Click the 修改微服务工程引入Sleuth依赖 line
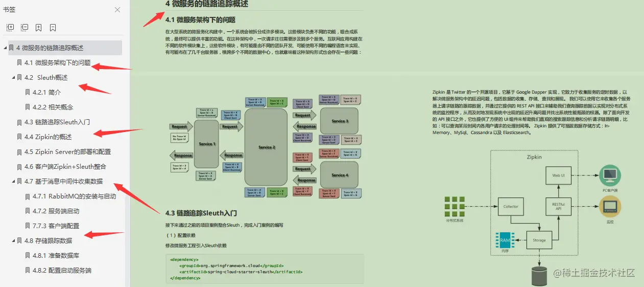Image resolution: width=644 pixels, height=287 pixels. point(196,246)
